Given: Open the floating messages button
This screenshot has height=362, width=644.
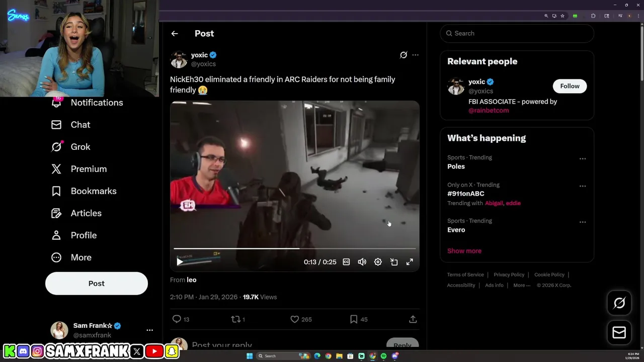Looking at the screenshot, I should (619, 332).
